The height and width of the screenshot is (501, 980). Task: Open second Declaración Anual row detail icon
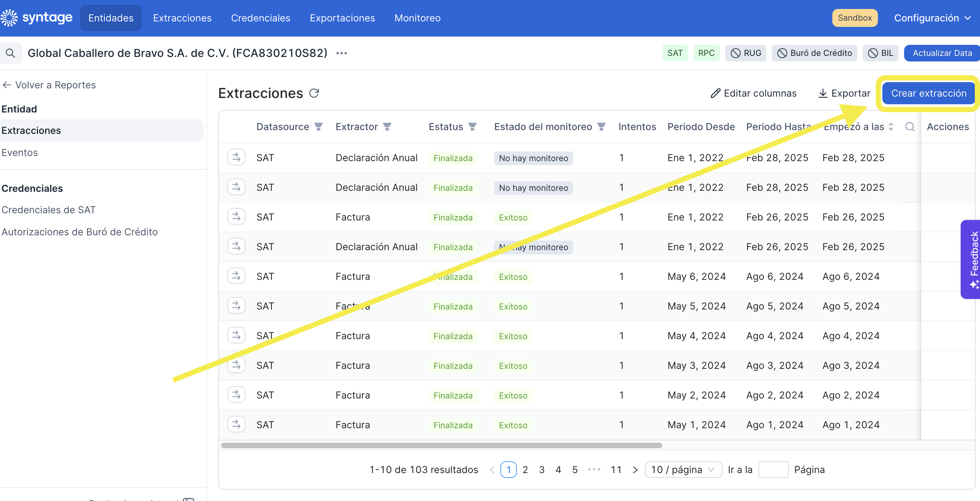(236, 187)
